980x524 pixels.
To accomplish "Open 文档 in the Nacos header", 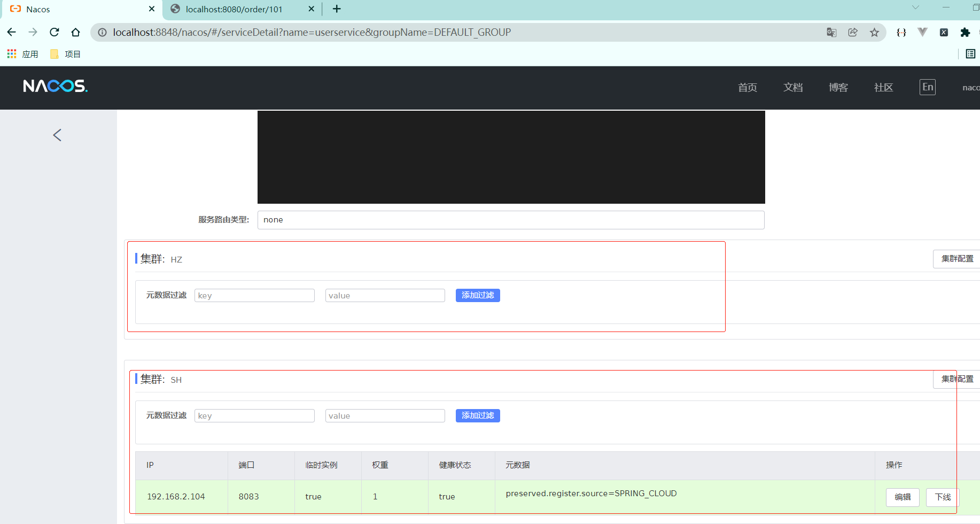I will [x=793, y=87].
